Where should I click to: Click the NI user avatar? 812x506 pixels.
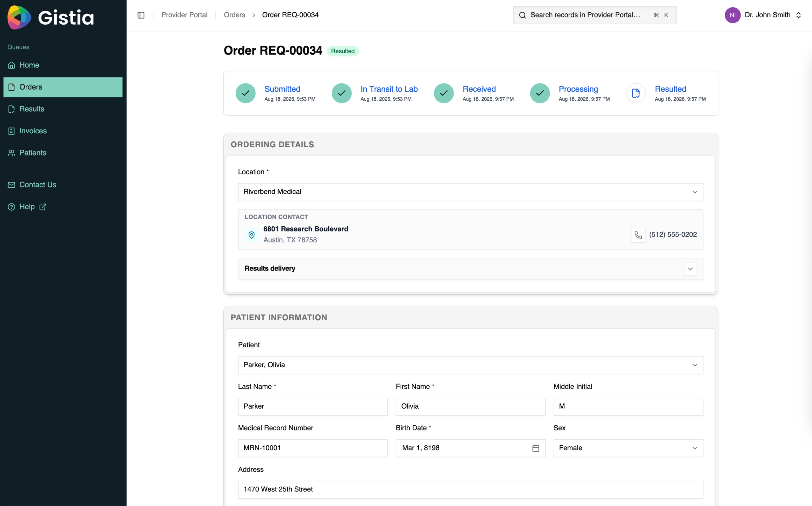coord(732,15)
